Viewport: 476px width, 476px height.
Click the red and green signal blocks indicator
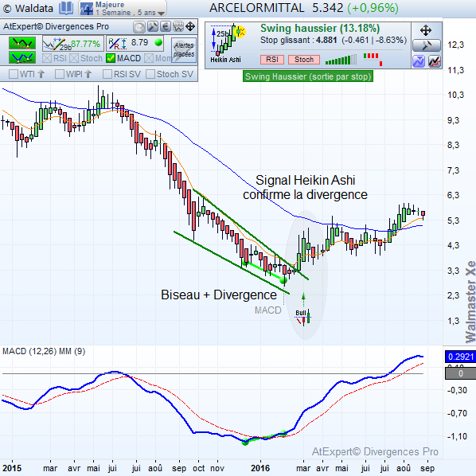click(x=373, y=59)
